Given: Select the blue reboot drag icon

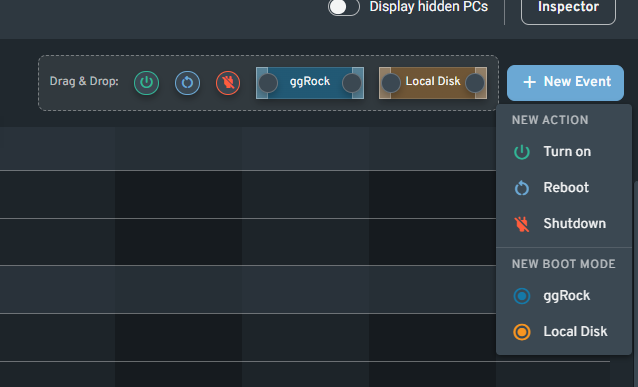Looking at the screenshot, I should click(187, 83).
